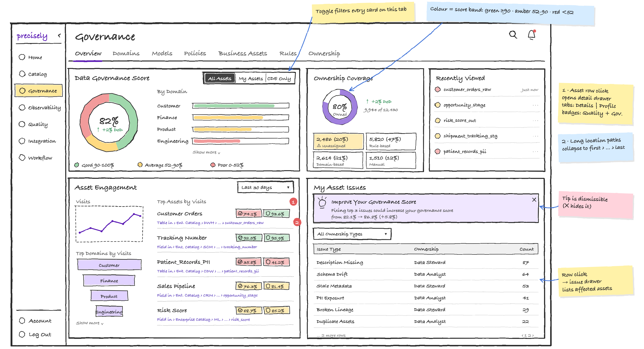The height and width of the screenshot is (349, 644).
Task: Click the Good 90-100% legend swatch
Action: coord(77,165)
